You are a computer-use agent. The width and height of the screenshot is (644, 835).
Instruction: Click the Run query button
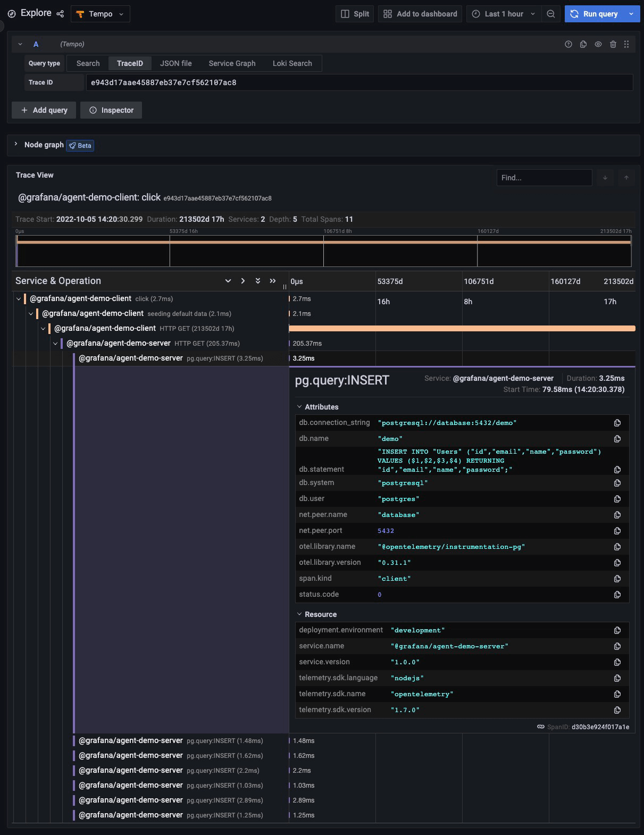click(x=595, y=14)
